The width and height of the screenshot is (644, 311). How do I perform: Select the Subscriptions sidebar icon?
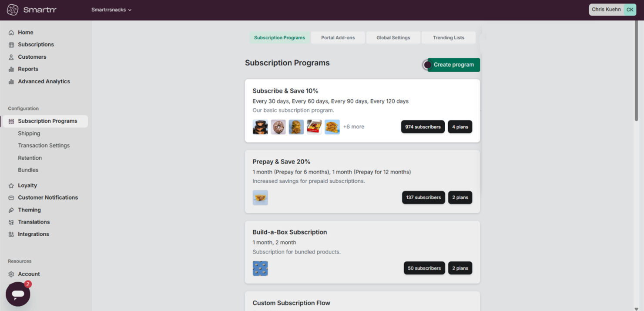point(12,44)
